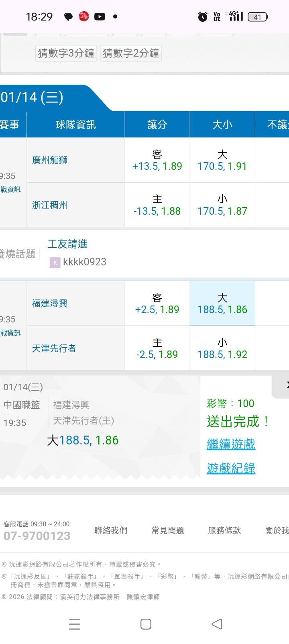Open the 工友請進 hot topic
Image resolution: width=289 pixels, height=644 pixels.
[67, 244]
